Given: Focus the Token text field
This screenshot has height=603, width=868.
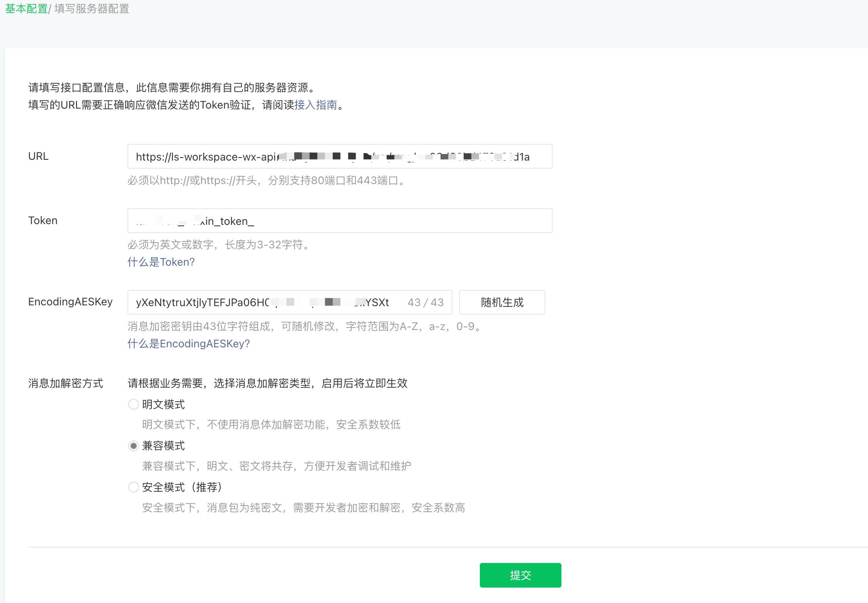Looking at the screenshot, I should click(x=339, y=221).
